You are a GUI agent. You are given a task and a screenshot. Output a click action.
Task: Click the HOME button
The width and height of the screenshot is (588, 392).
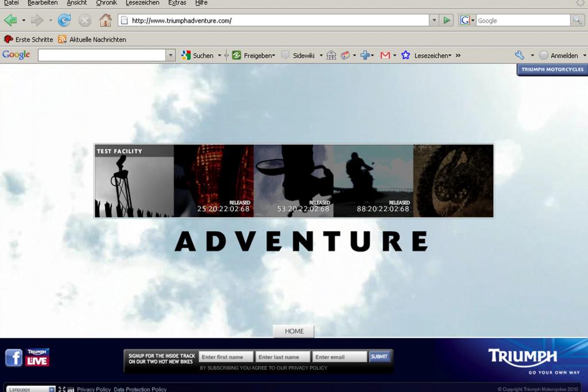294,331
